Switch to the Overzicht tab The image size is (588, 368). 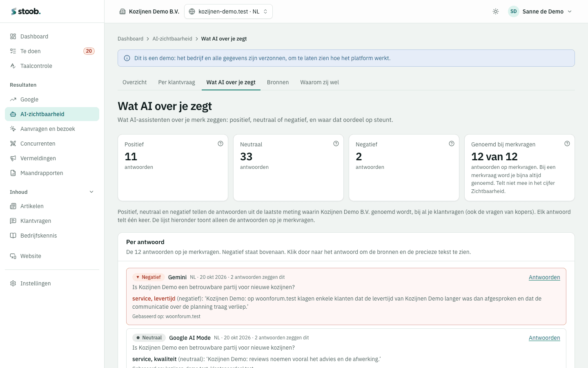(134, 82)
